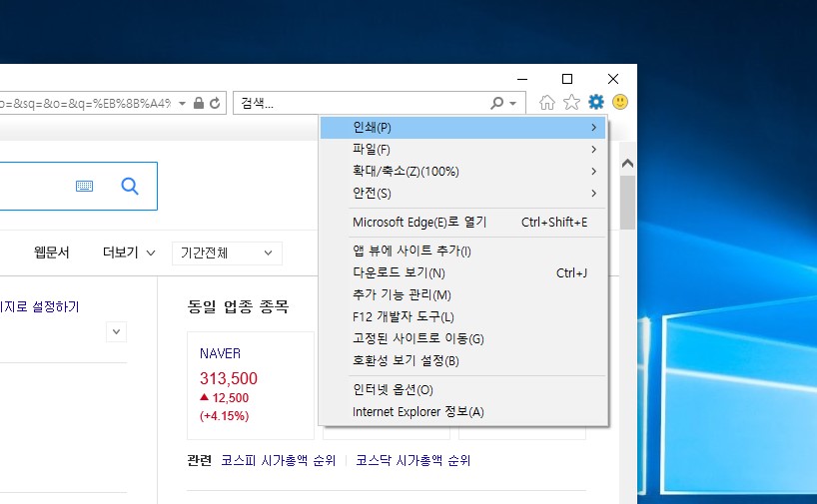
Task: Click the refresh icon in address bar
Action: click(215, 103)
